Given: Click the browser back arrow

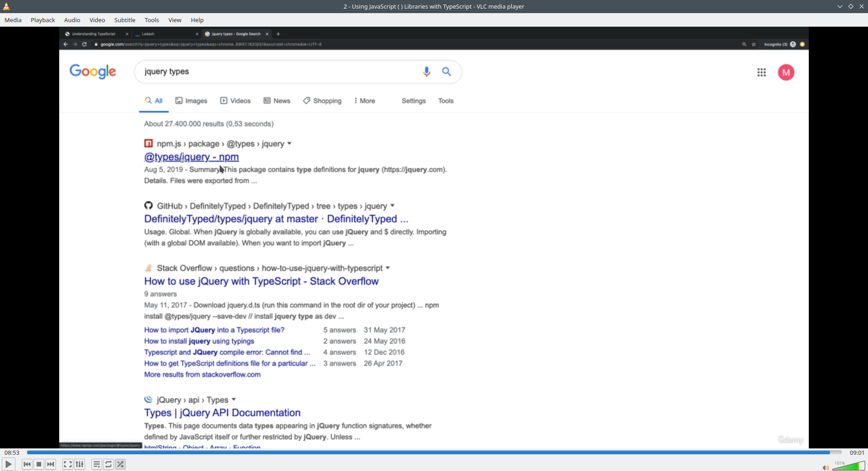Looking at the screenshot, I should [66, 44].
